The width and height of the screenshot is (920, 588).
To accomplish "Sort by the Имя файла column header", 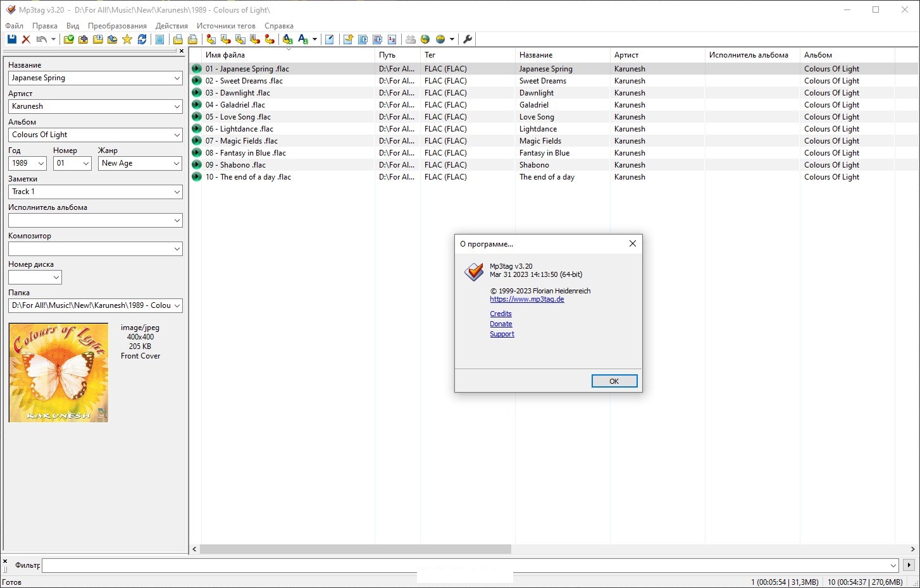I will [x=288, y=55].
